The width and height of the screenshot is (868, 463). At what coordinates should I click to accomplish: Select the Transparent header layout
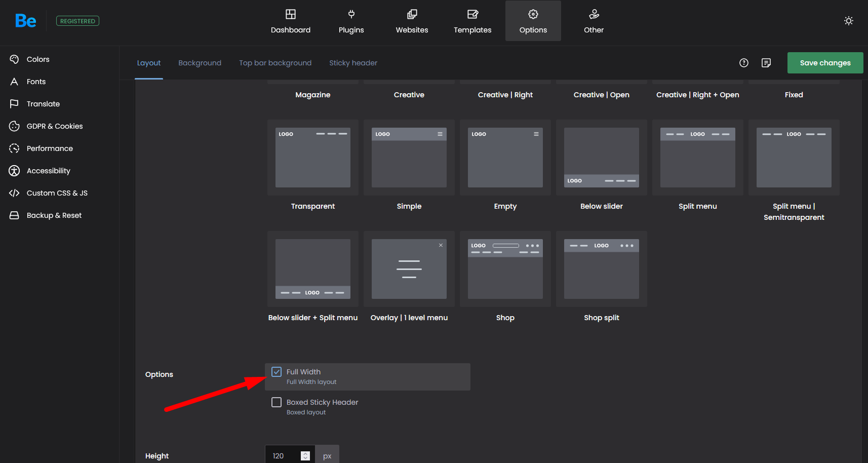313,158
